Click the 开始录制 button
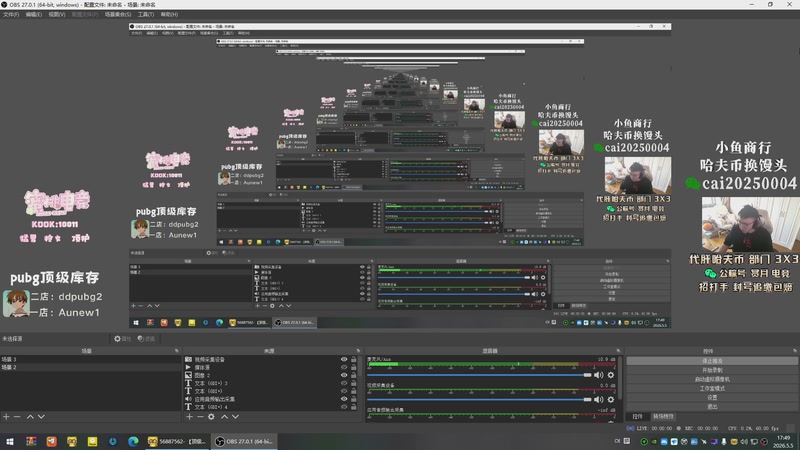The width and height of the screenshot is (800, 450). click(x=712, y=370)
